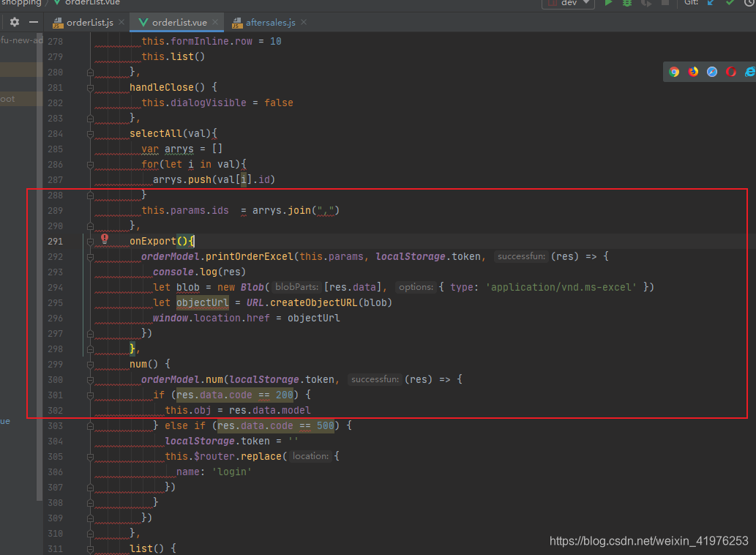Fold the if block at line 301
756x555 pixels.
tap(90, 395)
